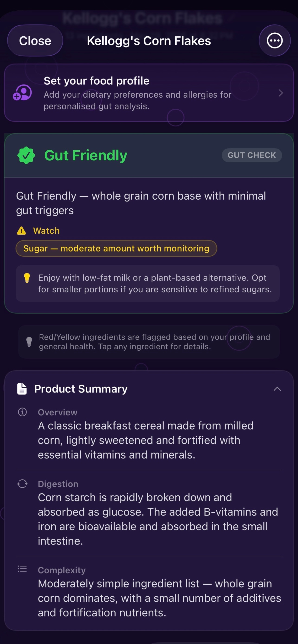The image size is (298, 644).
Task: Tap the Kellogg's Corn Flakes title
Action: pyautogui.click(x=149, y=41)
